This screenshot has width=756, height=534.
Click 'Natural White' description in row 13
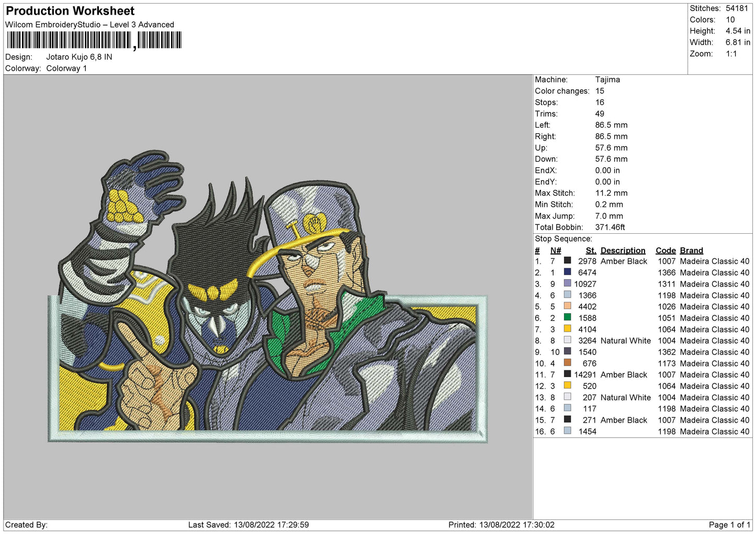point(626,397)
